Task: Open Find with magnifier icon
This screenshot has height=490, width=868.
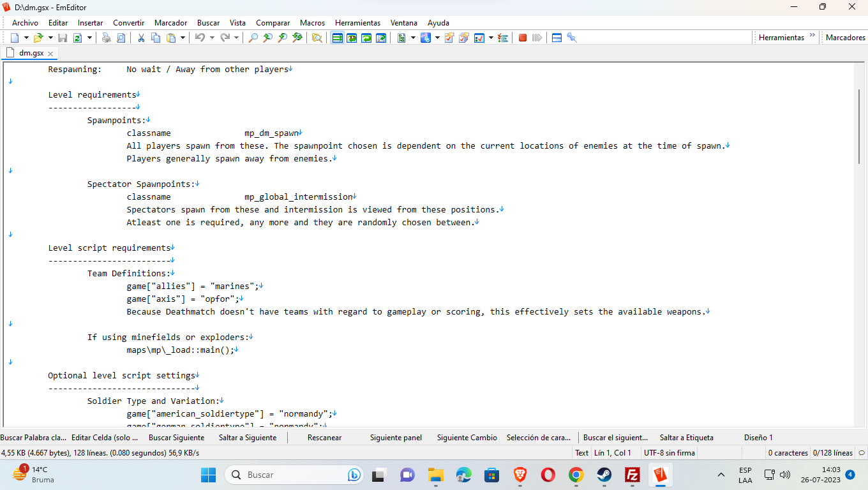Action: [253, 38]
